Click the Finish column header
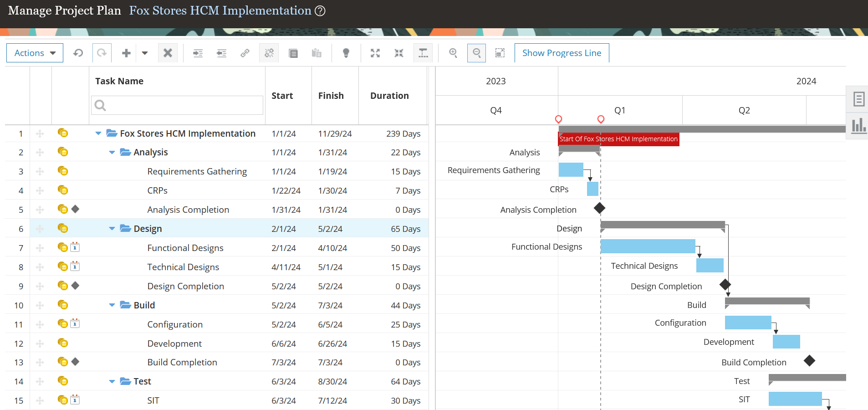868x410 pixels. pyautogui.click(x=331, y=96)
